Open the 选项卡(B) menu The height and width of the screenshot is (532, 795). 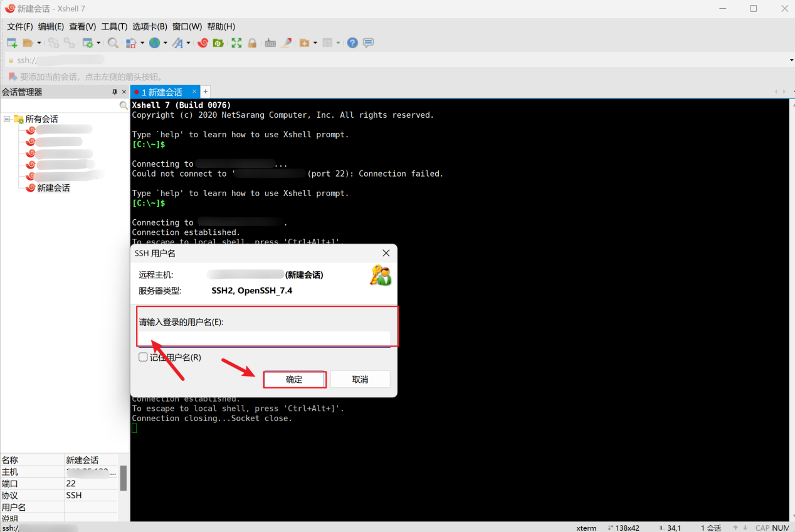pos(150,26)
